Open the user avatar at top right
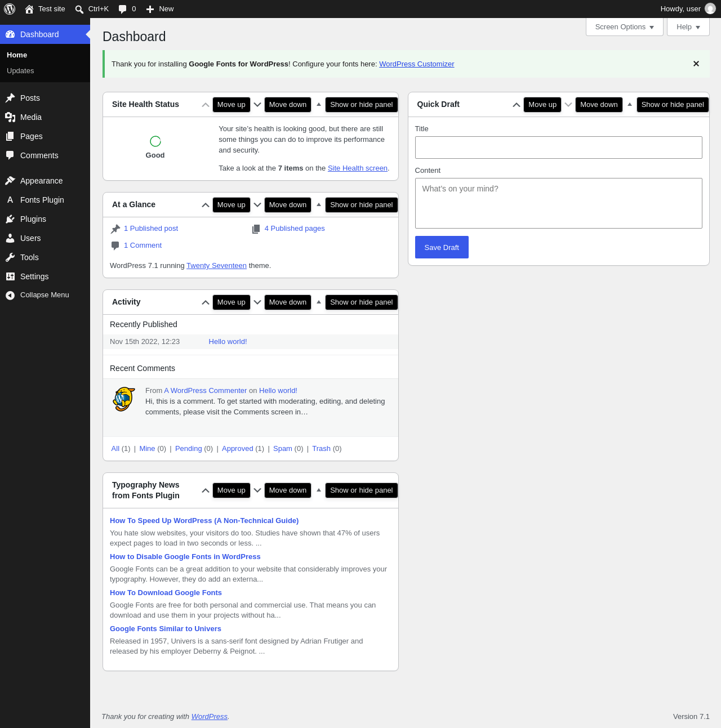 pyautogui.click(x=710, y=9)
